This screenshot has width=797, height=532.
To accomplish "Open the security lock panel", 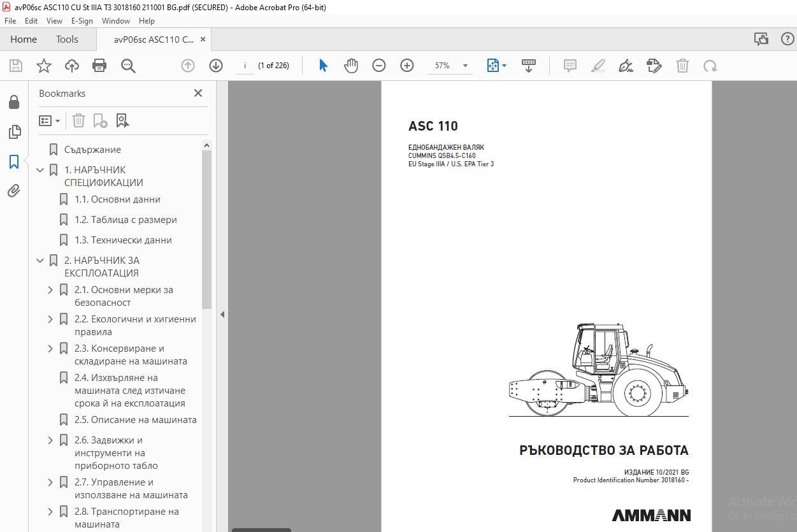I will coord(14,103).
